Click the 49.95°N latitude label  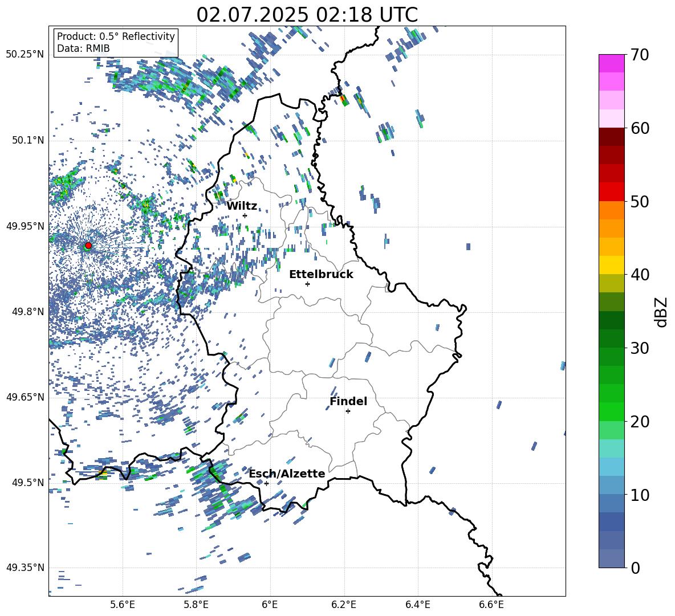coord(25,226)
